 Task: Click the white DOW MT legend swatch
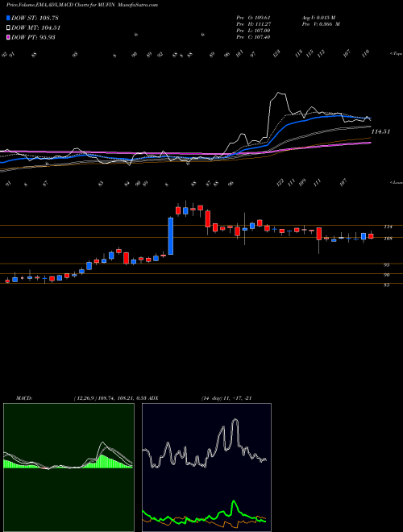tap(9, 28)
